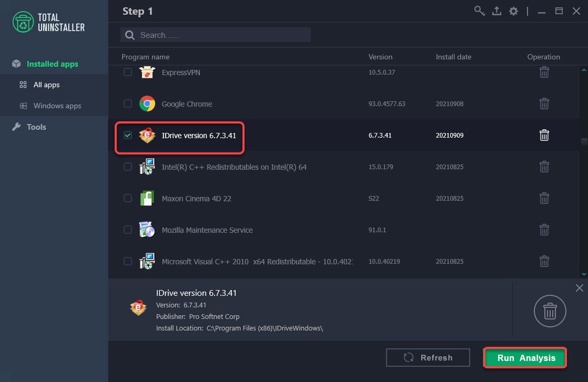Click the large round uninstall trash button
The width and height of the screenshot is (588, 382).
550,311
